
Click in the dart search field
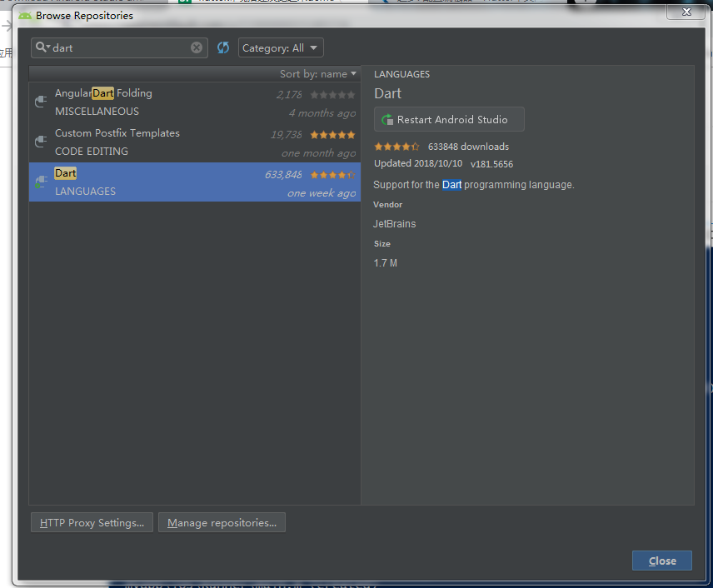pos(121,47)
